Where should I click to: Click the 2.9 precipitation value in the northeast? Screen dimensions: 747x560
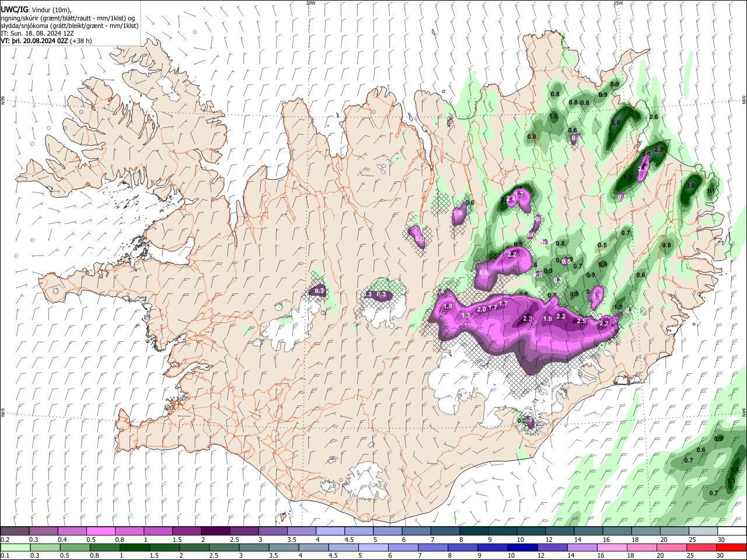click(659, 150)
